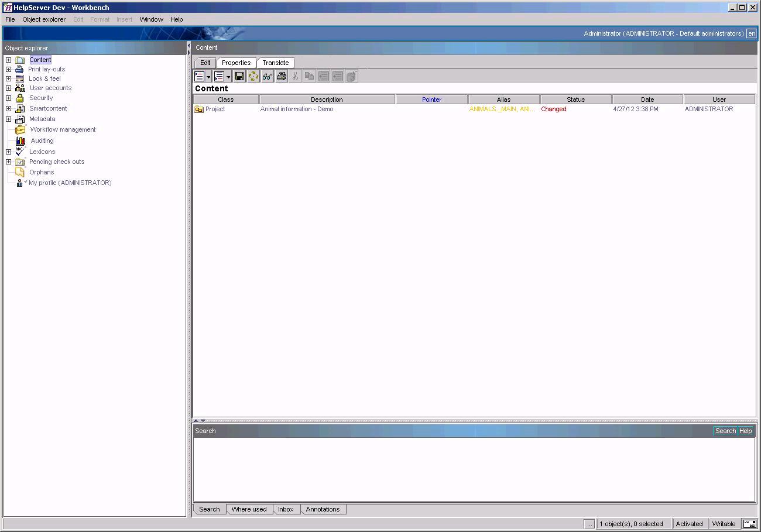Click the Project icon in the content list
761x532 pixels.
click(200, 109)
